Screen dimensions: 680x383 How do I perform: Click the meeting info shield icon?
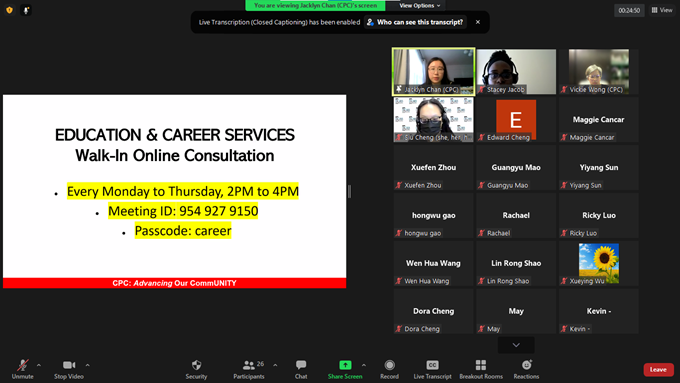coord(10,10)
